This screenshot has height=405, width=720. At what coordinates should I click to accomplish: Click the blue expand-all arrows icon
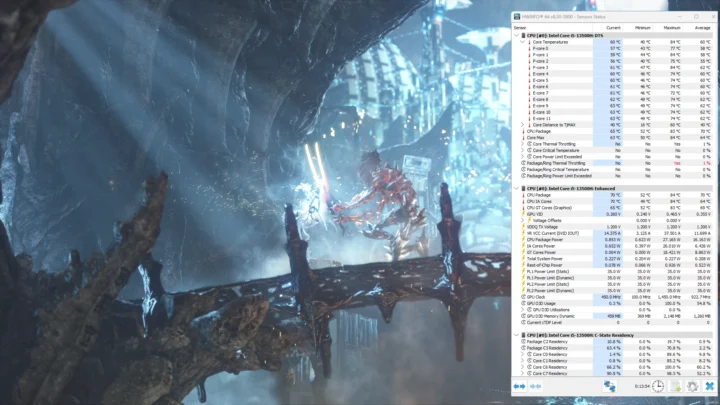tap(519, 386)
